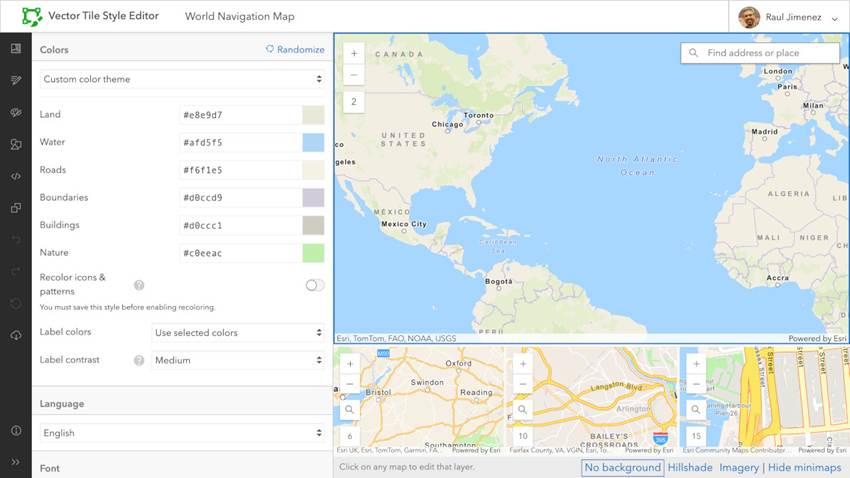Viewport: 850px width, 478px height.
Task: Click the street minimap zoom level 15
Action: pos(696,436)
